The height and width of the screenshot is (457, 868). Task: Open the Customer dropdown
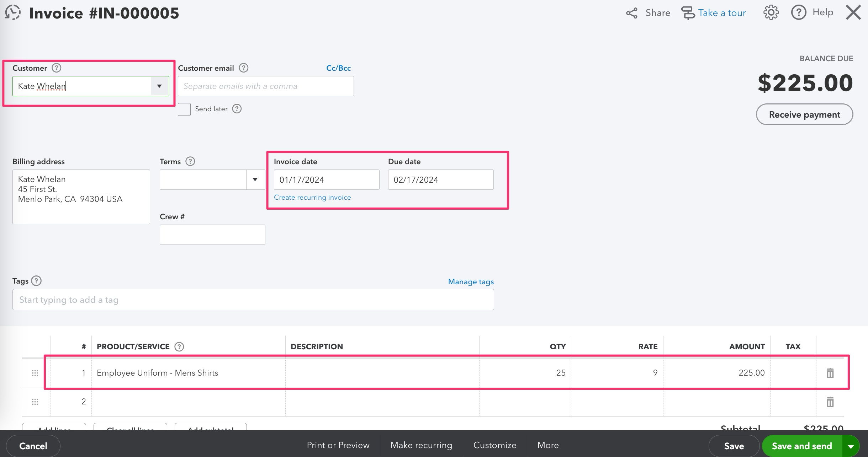click(x=159, y=86)
